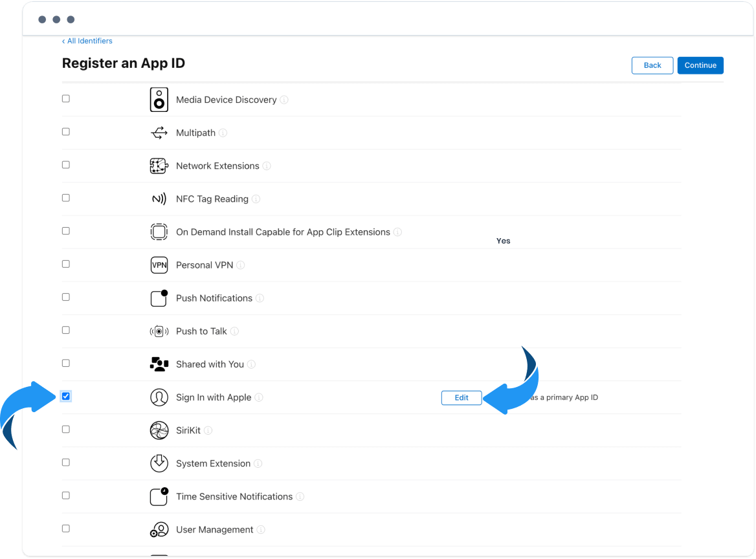Enable the NFC Tag Reading checkbox
This screenshot has width=756, height=559.
coord(66,198)
